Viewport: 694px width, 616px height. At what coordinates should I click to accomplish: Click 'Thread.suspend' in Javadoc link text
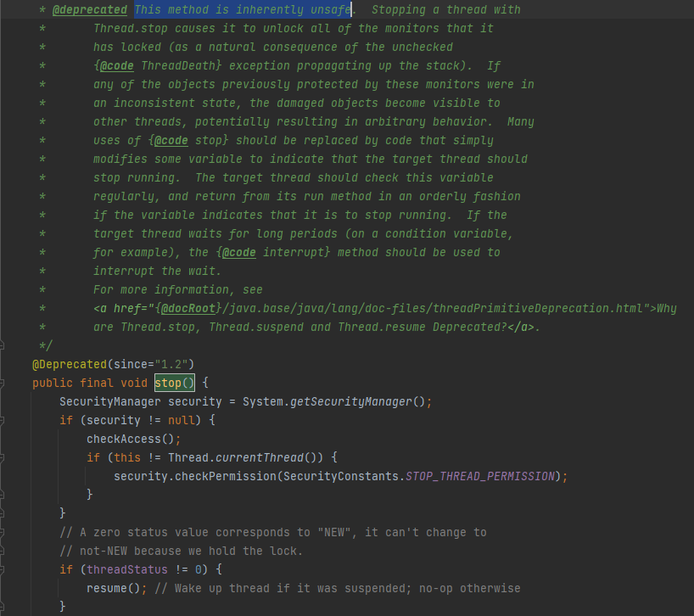click(256, 327)
